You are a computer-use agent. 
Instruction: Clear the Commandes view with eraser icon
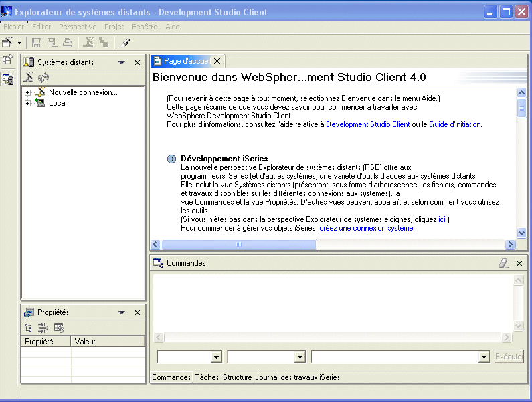tap(504, 263)
